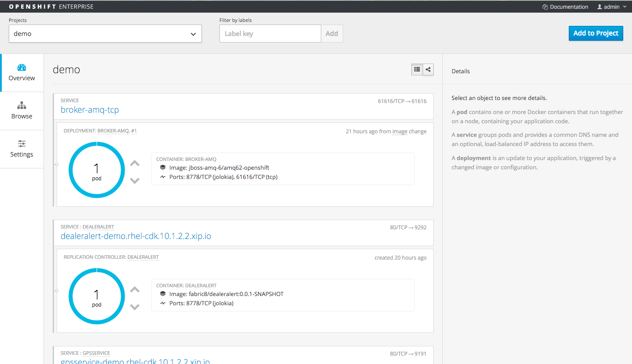Open deployment #1 link
This screenshot has width=632, height=364.
tap(134, 131)
